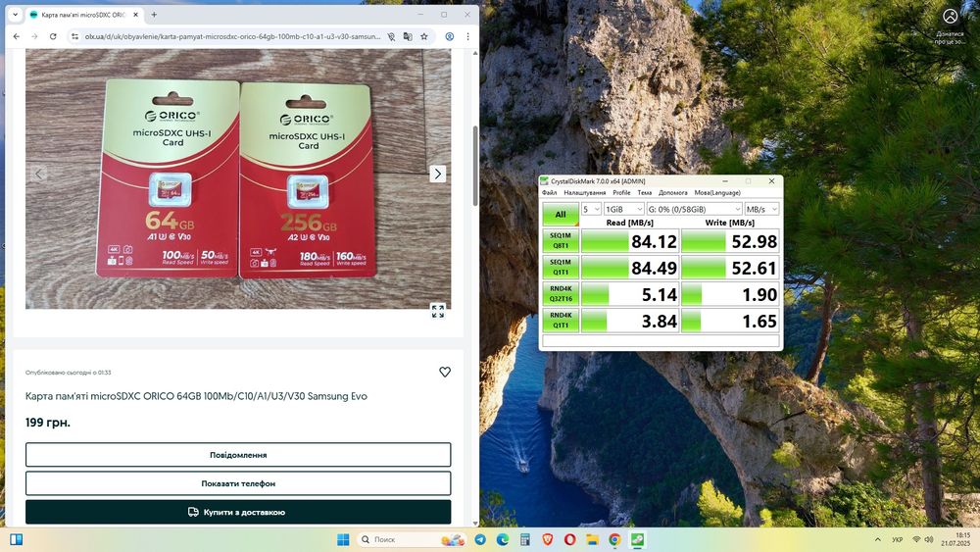Click the OLX page vertical scrollbar
This screenshot has height=552, width=980.
(475, 166)
